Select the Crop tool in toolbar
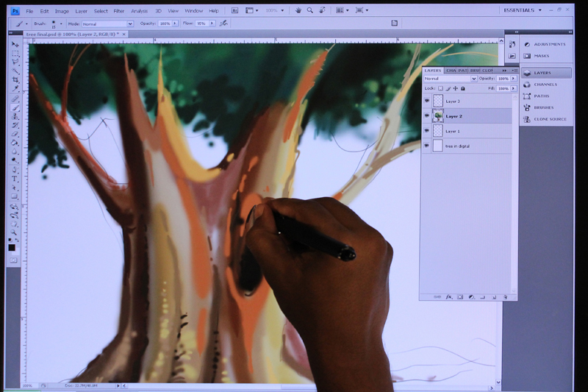The image size is (588, 392). click(15, 80)
